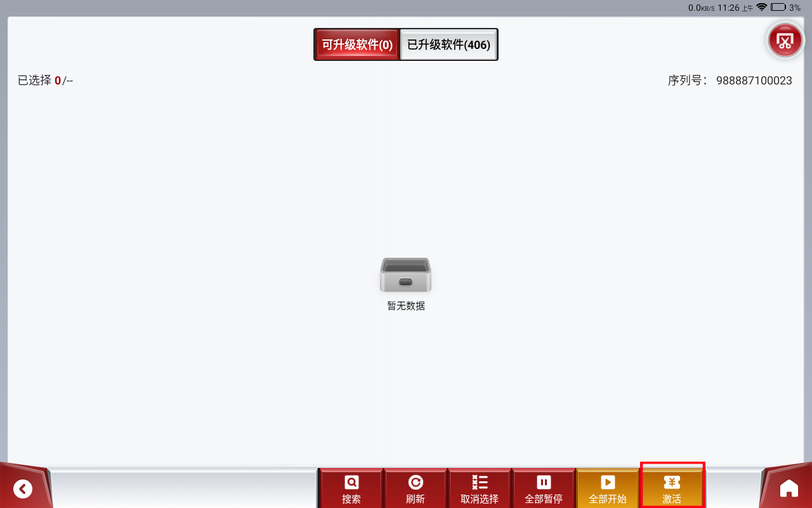Screen dimensions: 812x508
Task: Tap the battery icon in status bar
Action: pyautogui.click(x=778, y=8)
